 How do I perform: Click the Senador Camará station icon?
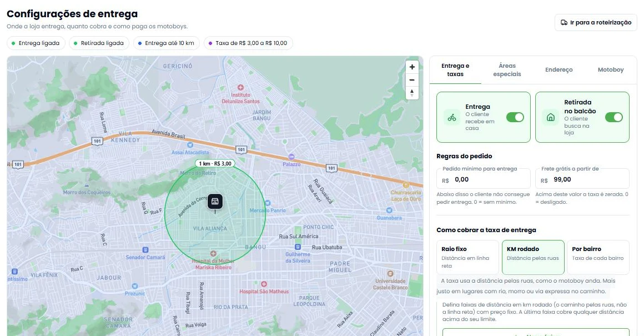point(145,250)
